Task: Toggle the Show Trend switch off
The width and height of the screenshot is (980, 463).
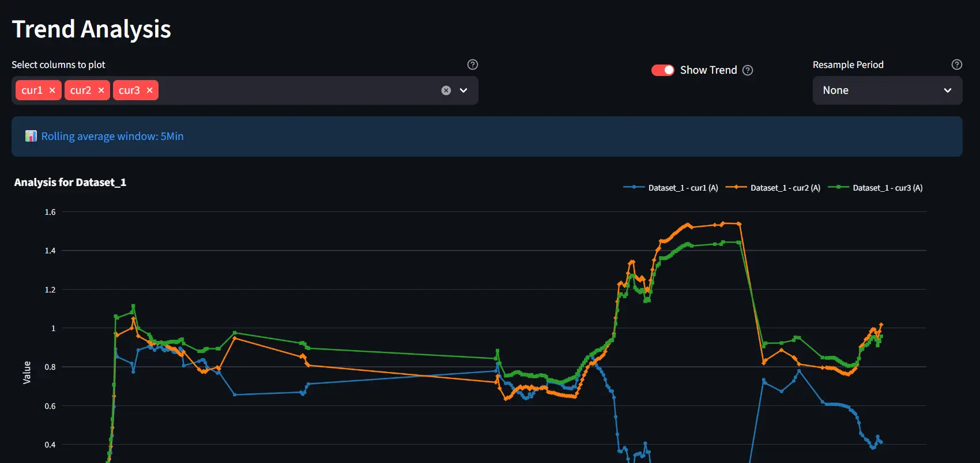Action: coord(662,70)
